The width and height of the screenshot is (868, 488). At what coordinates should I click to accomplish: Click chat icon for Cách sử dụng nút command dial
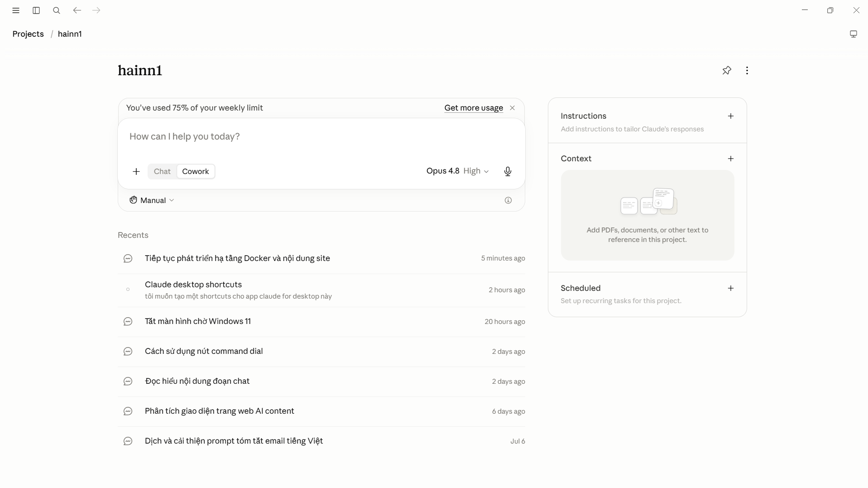tap(128, 352)
